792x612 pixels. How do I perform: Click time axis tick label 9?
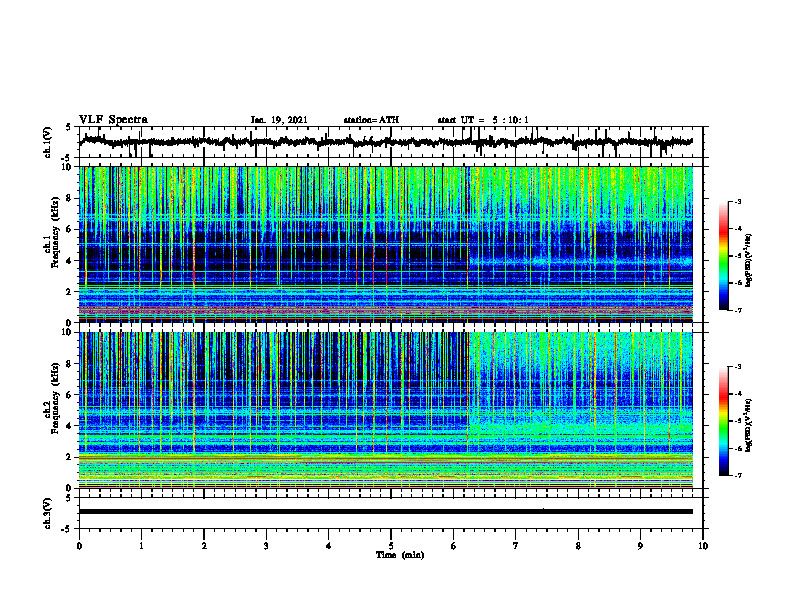pyautogui.click(x=640, y=546)
